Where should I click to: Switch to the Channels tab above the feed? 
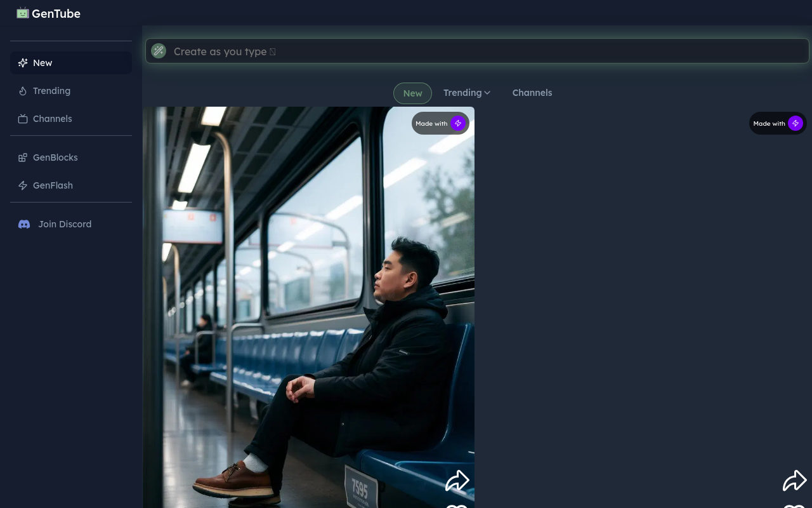pyautogui.click(x=532, y=93)
